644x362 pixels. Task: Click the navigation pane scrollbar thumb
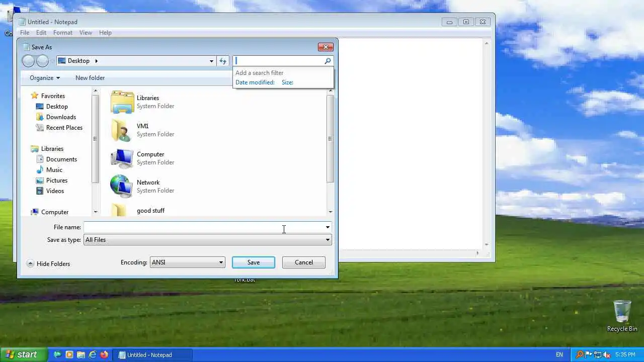coord(95,139)
